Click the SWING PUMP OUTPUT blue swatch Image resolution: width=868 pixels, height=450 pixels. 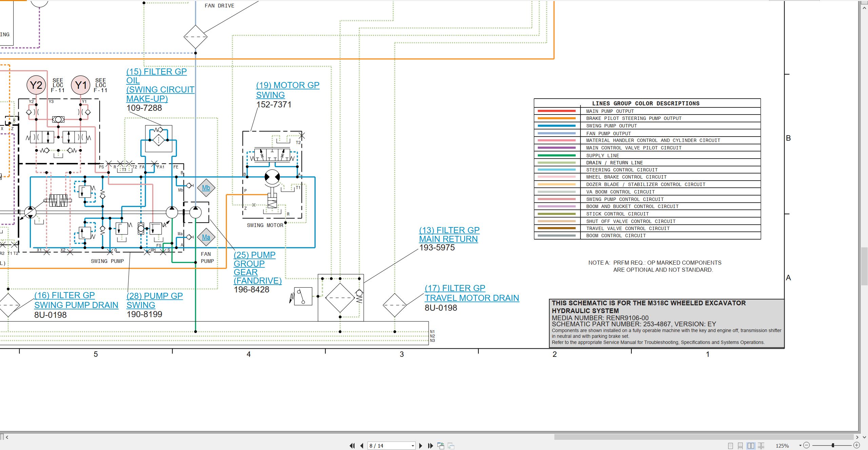click(x=556, y=126)
